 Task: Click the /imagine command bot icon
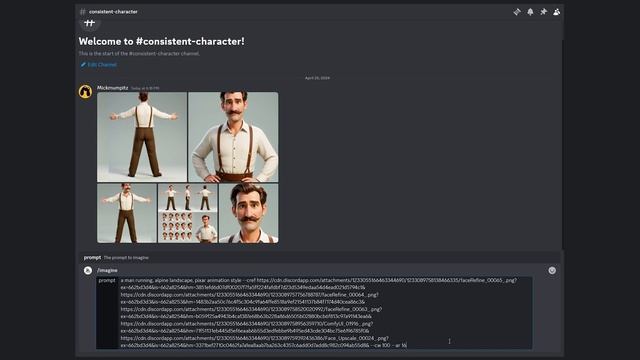point(88,270)
